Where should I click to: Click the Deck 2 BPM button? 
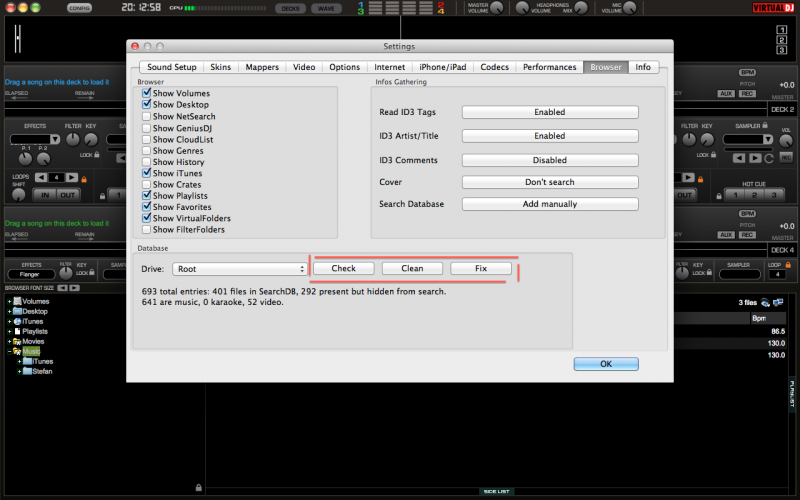pos(747,72)
